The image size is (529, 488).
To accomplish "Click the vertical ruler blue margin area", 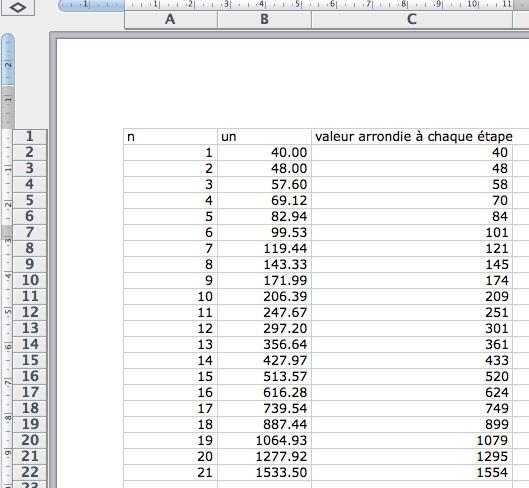I will [8, 59].
